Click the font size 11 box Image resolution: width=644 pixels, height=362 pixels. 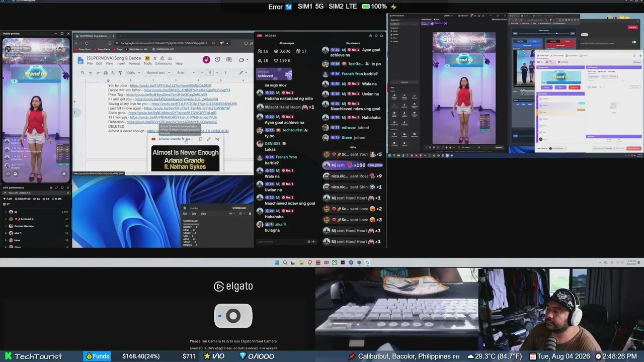tap(210, 73)
